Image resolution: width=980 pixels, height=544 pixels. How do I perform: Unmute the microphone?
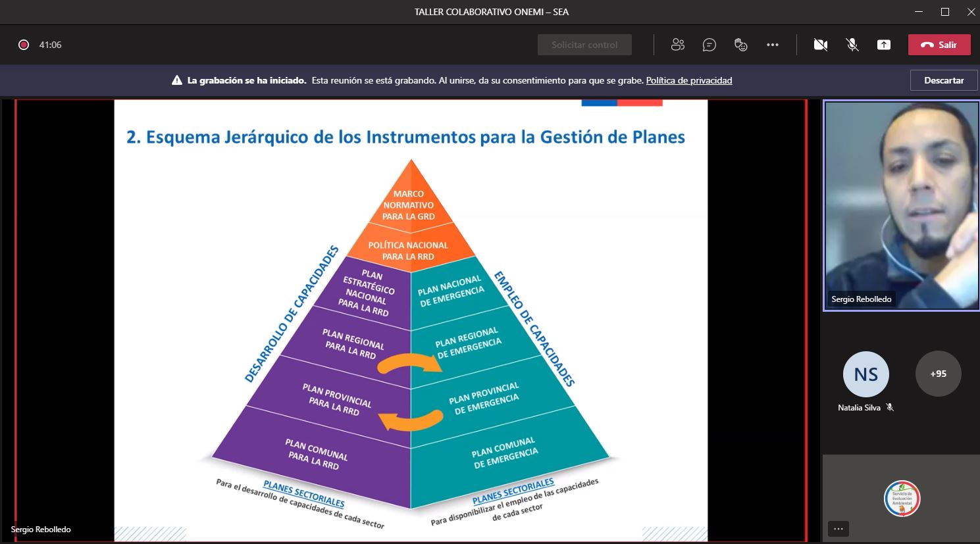852,45
